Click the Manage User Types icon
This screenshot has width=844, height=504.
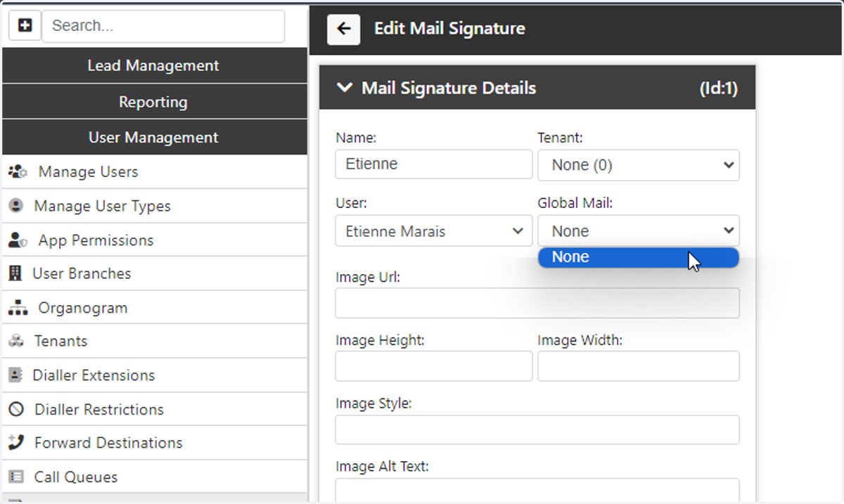pos(15,206)
